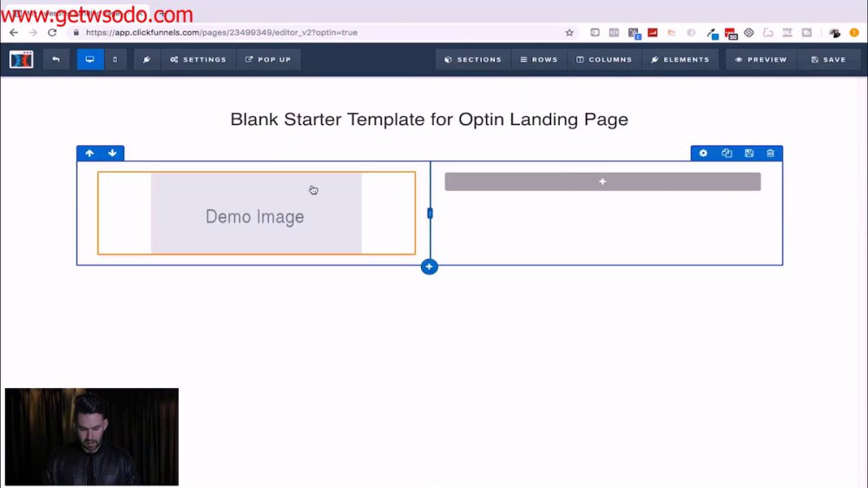Click the Save button
This screenshot has height=488, width=868.
pos(829,59)
